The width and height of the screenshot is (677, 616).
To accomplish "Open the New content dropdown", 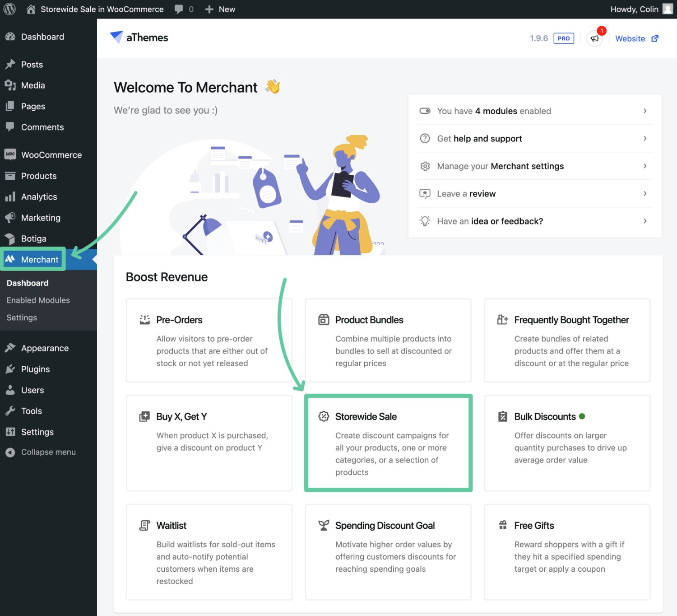I will point(220,9).
